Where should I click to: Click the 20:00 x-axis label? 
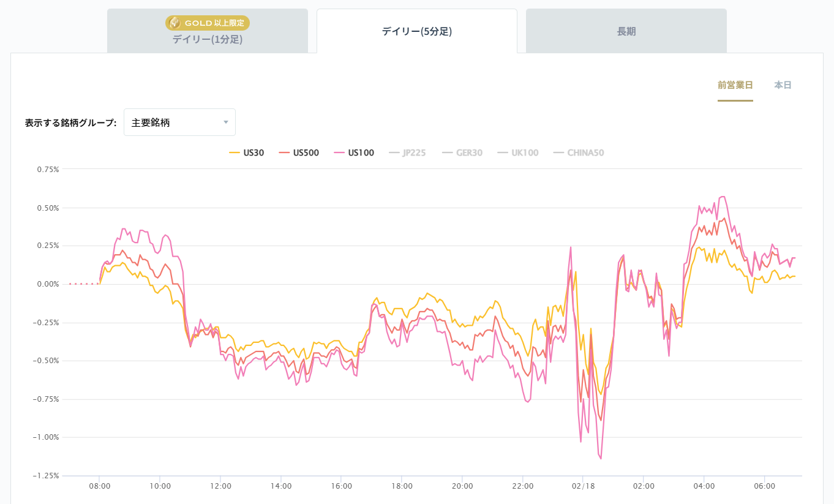pos(462,486)
